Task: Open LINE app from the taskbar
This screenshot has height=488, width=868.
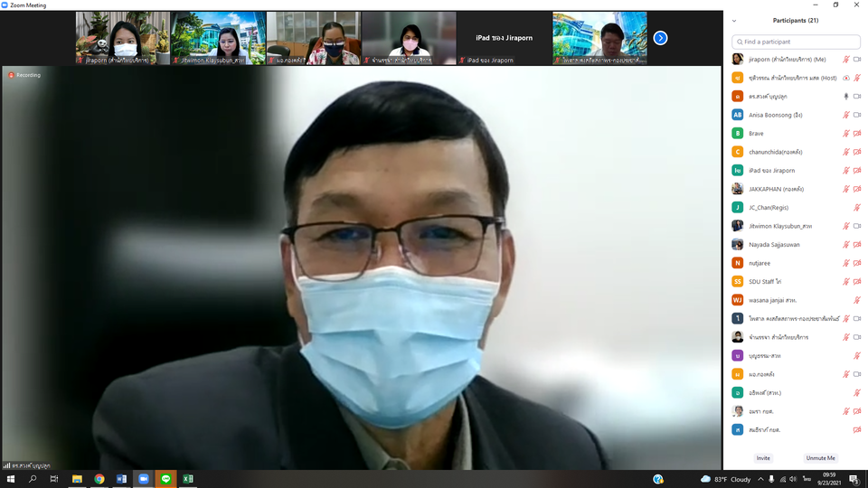Action: 165,479
